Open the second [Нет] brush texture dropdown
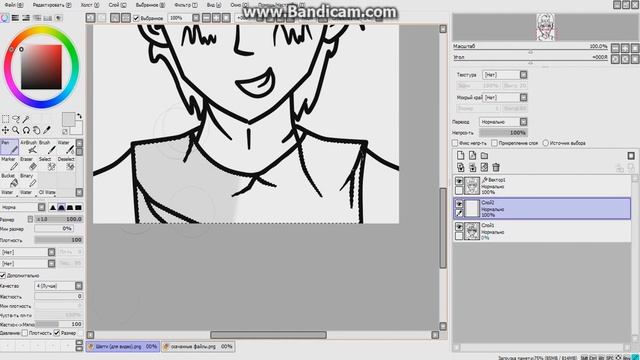Image resolution: width=640 pixels, height=360 pixels. coord(28,264)
